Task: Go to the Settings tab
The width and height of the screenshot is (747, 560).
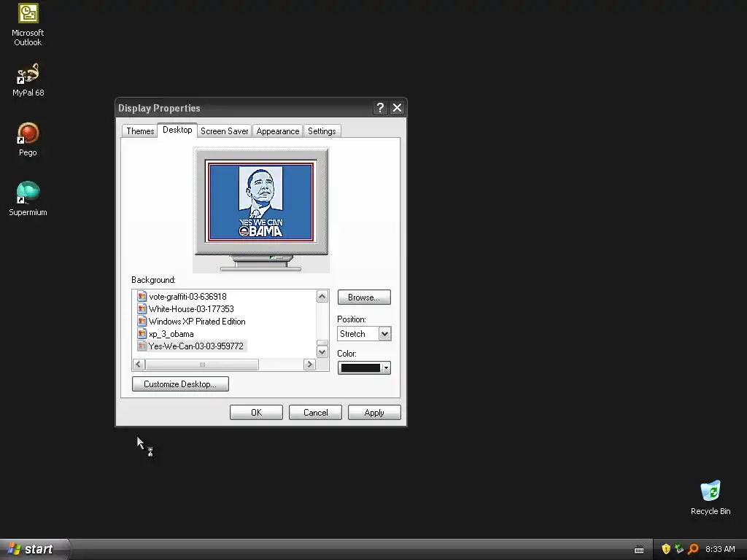Action: coord(322,131)
